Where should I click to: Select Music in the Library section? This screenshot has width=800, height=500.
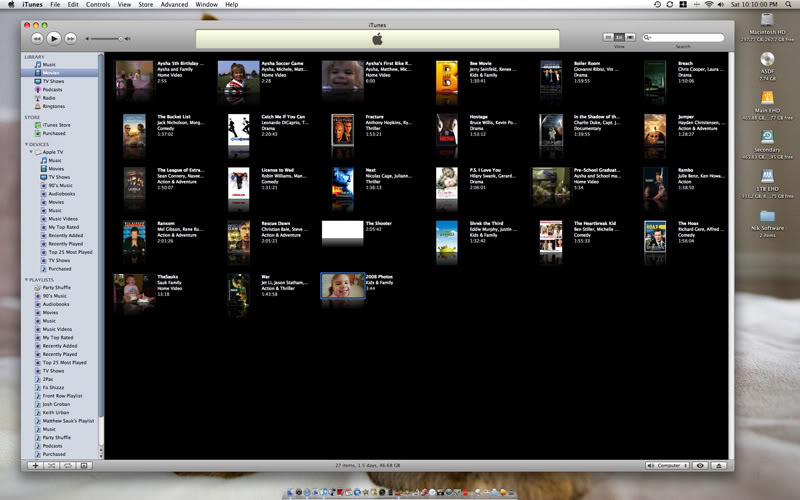(x=49, y=65)
